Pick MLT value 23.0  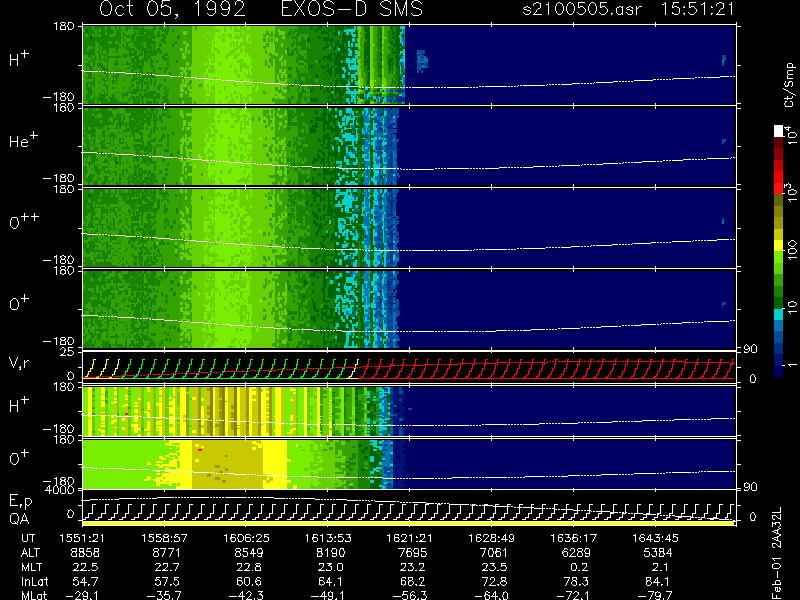(x=331, y=567)
